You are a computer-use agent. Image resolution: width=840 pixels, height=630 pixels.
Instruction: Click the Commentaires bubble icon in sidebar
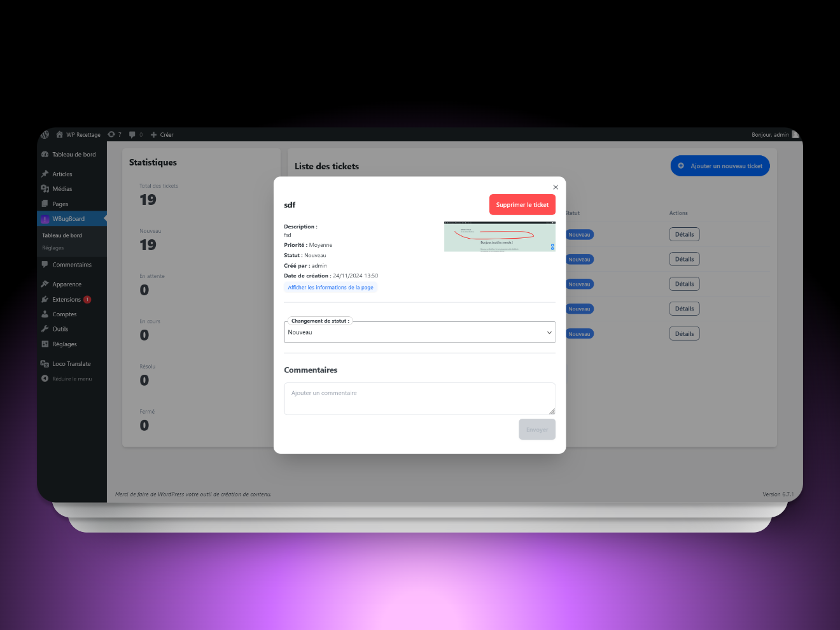click(45, 264)
